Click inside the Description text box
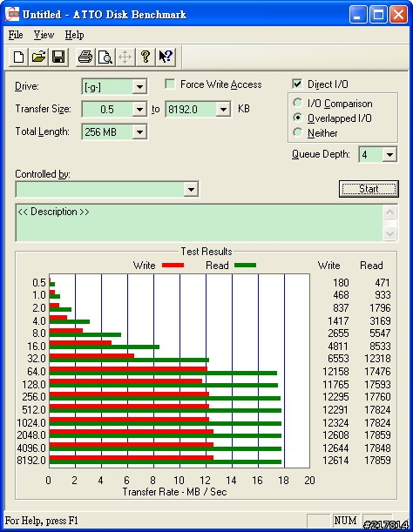The image size is (413, 532). 200,223
